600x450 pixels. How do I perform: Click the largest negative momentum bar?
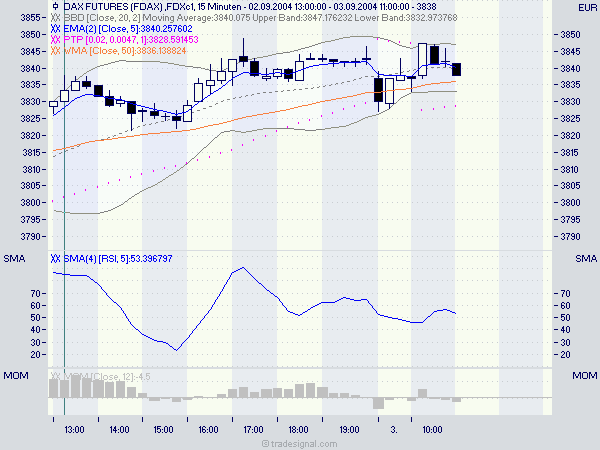click(x=378, y=403)
